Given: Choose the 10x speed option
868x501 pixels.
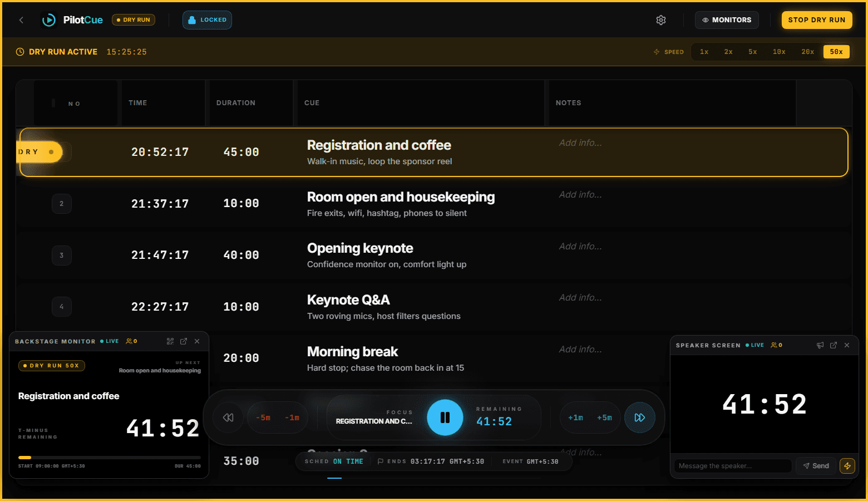Looking at the screenshot, I should click(779, 52).
